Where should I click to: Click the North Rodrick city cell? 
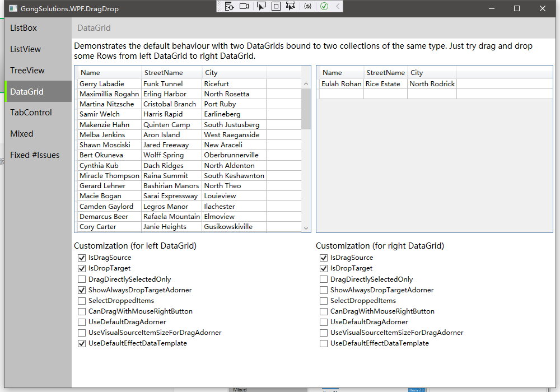(432, 83)
